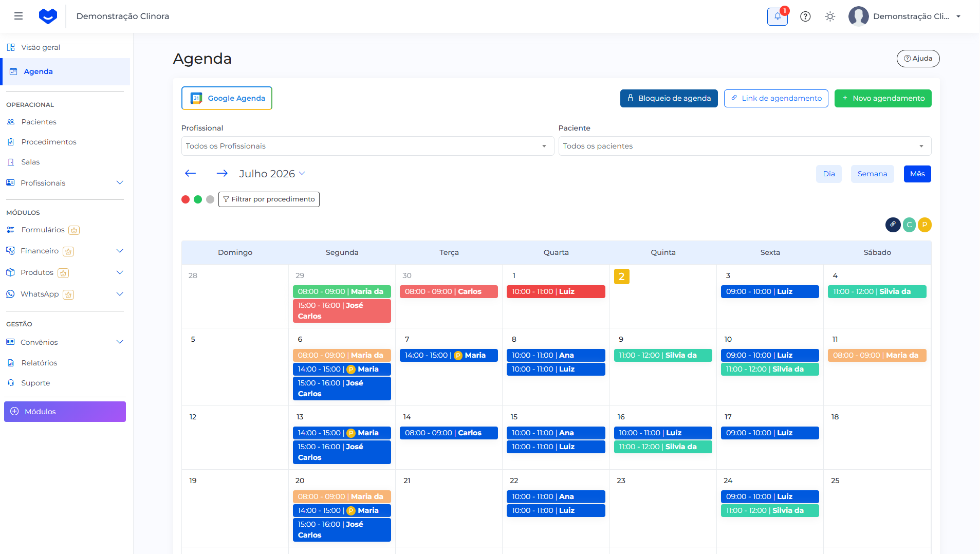The image size is (980, 554).
Task: Click the red status dot filter
Action: (x=186, y=199)
